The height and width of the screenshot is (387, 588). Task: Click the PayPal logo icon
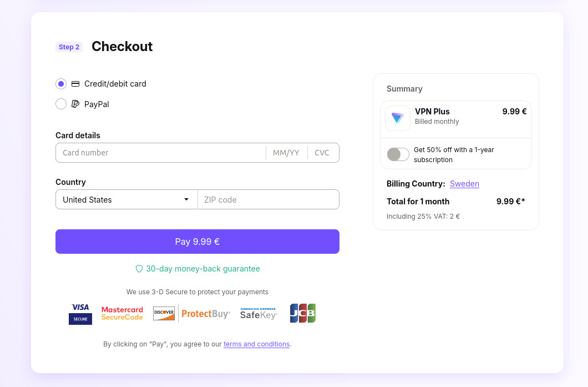[x=75, y=104]
